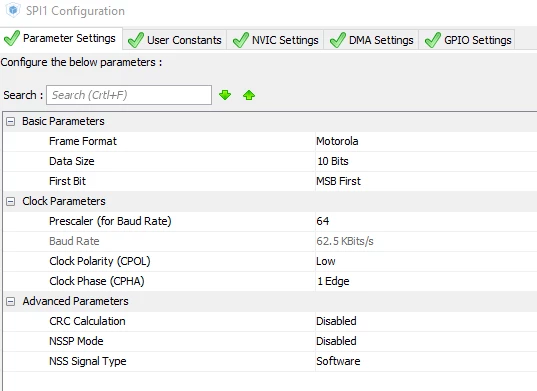The width and height of the screenshot is (537, 391).
Task: Change the Clock Phase 1 Edge value
Action: (x=333, y=281)
